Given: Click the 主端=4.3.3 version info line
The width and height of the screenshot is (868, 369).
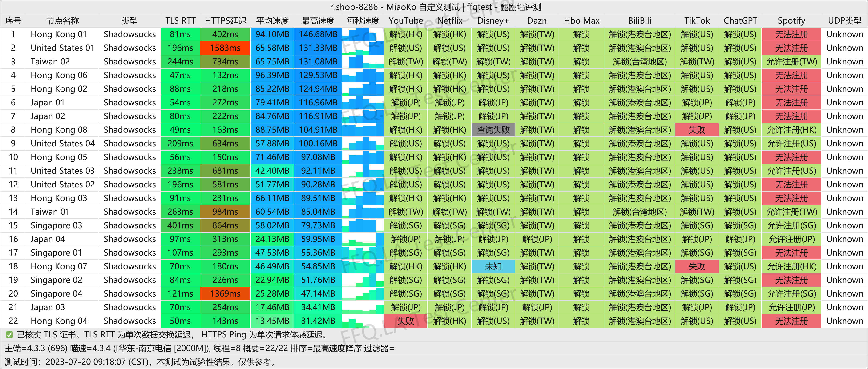Looking at the screenshot, I should point(199,348).
